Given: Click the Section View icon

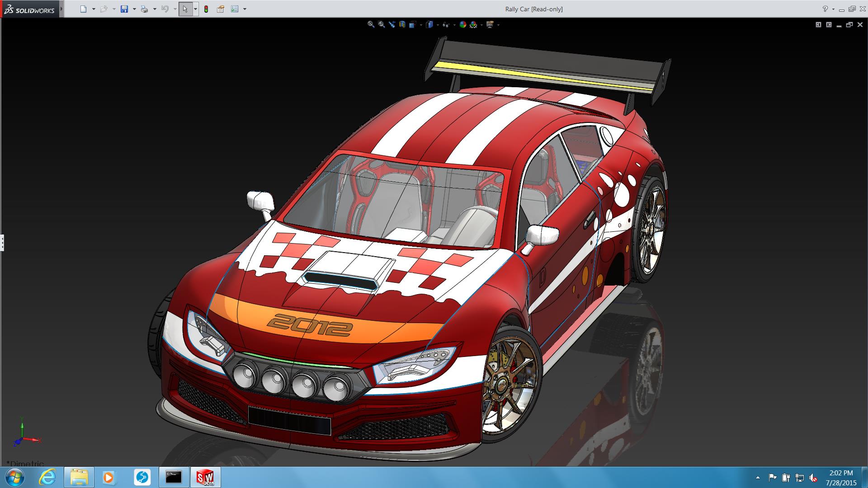Looking at the screenshot, I should point(402,25).
